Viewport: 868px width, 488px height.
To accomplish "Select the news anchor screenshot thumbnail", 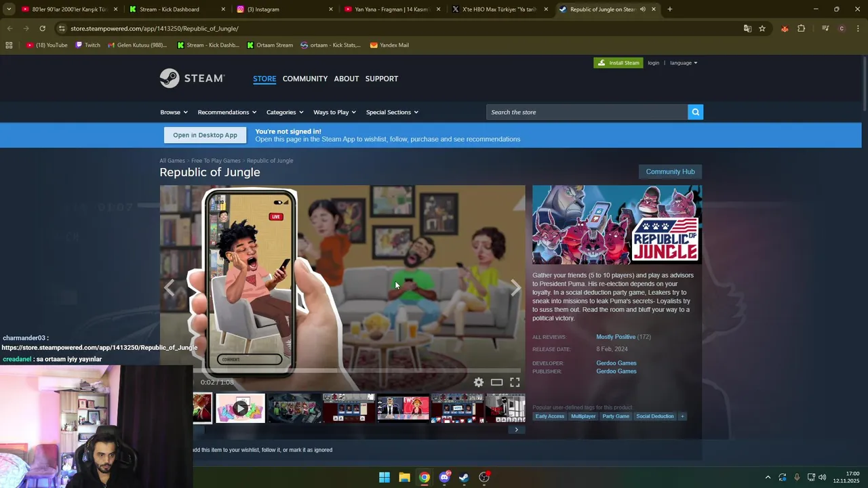I will (403, 409).
